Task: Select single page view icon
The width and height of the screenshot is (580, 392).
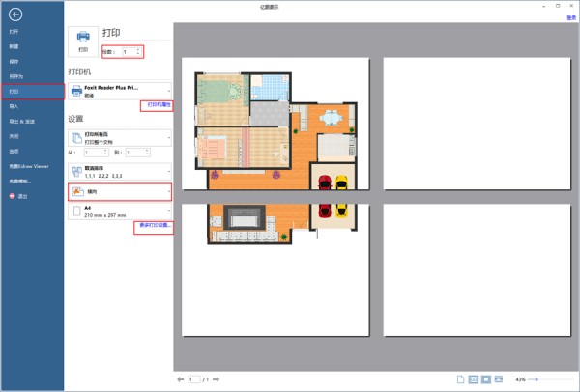Action: pyautogui.click(x=461, y=378)
